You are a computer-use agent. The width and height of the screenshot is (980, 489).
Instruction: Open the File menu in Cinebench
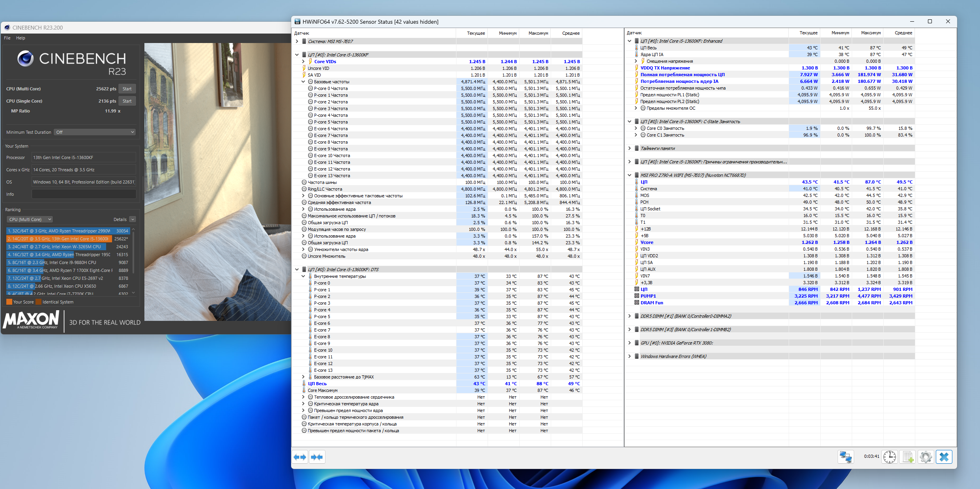point(7,38)
